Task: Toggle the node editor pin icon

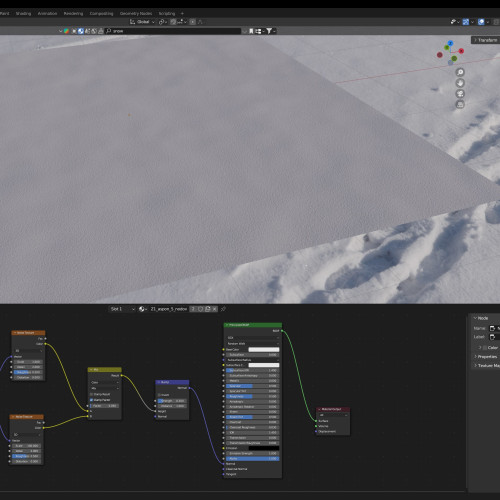Action: [x=223, y=309]
